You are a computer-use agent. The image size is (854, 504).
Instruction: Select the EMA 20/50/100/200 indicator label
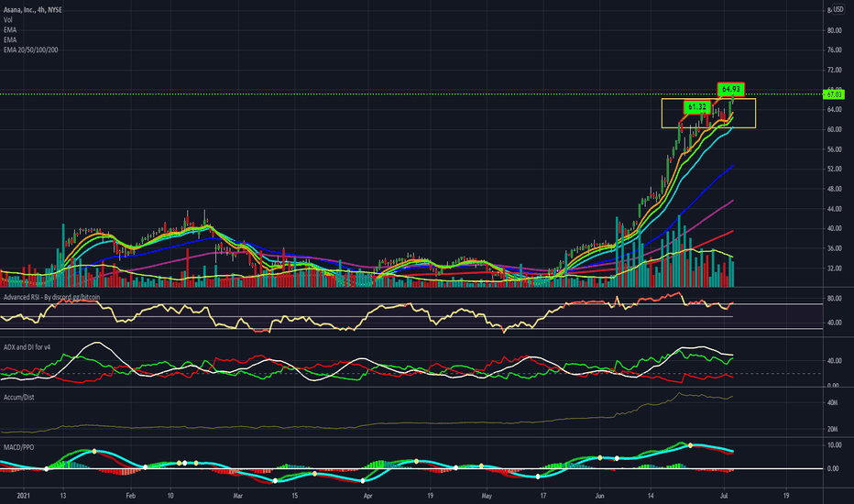tap(30, 49)
